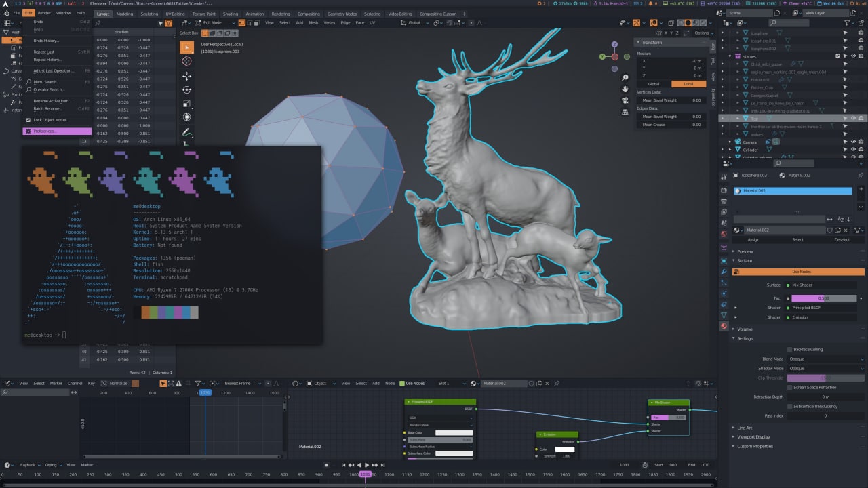Screen dimensions: 868x488
Task: Enable Subsurface Translucency checkbox
Action: coord(791,407)
